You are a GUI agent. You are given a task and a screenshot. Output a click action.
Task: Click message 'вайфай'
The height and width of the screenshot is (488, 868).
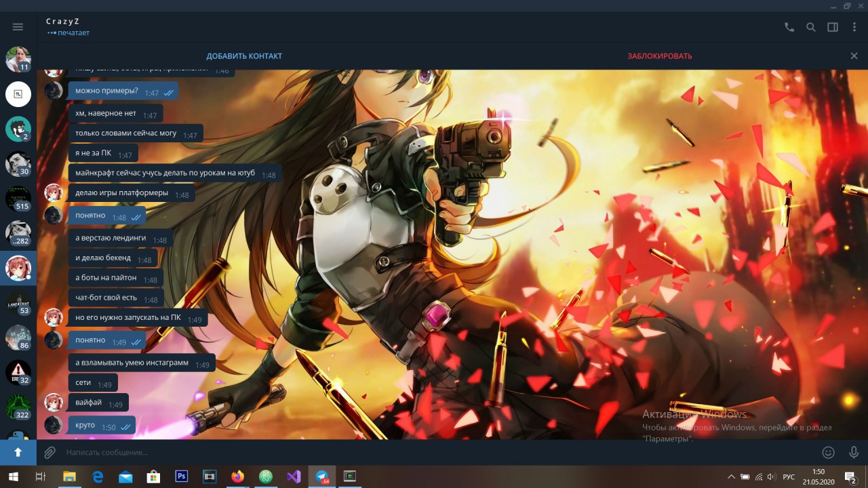[x=98, y=403]
